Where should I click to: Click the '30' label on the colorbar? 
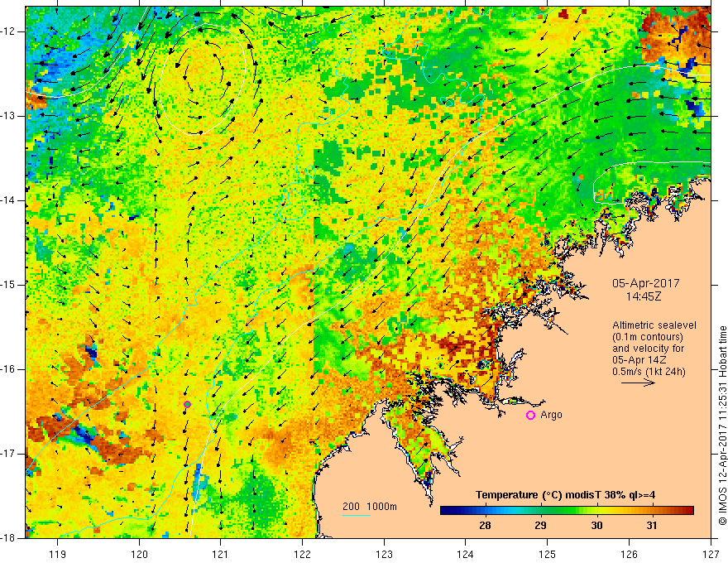tap(596, 526)
